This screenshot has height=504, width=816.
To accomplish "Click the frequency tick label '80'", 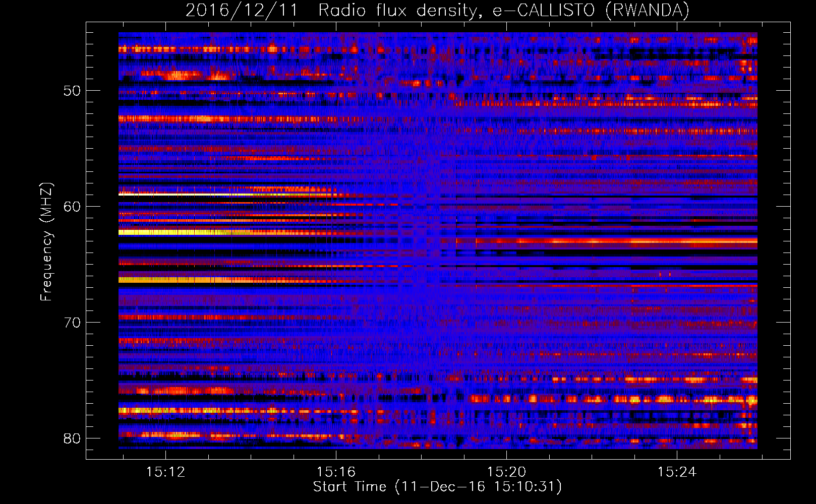I will pos(72,438).
